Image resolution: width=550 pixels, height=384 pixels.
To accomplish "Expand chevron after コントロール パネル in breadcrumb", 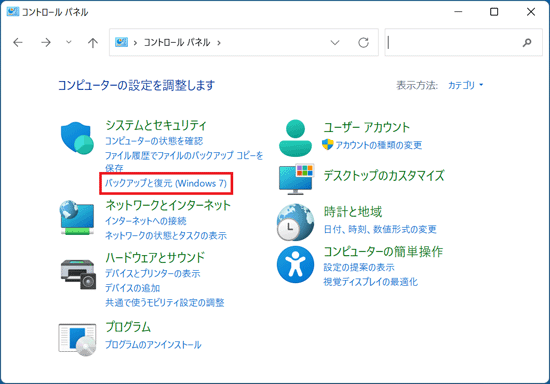I will click(x=219, y=43).
